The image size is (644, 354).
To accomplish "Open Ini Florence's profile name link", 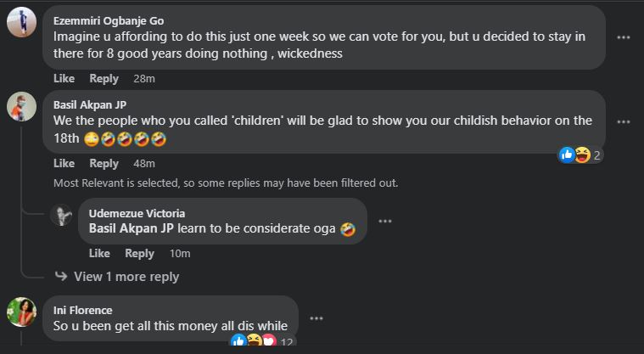I will (82, 310).
